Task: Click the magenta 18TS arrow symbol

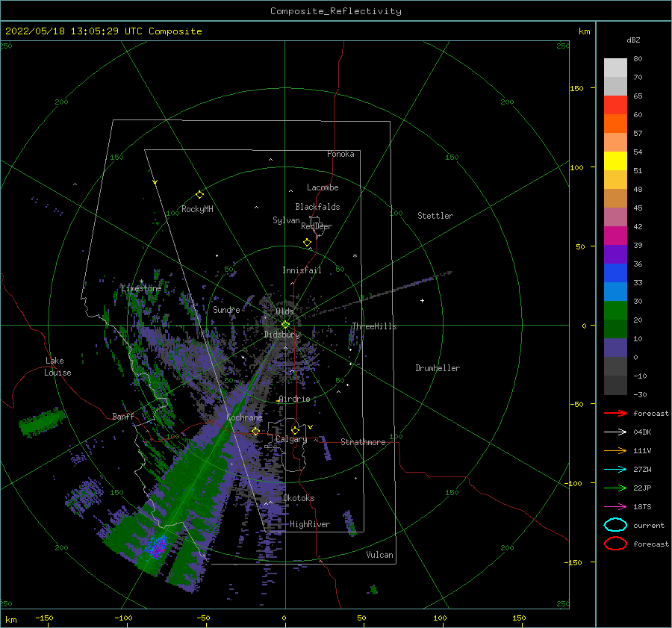Action: click(x=615, y=507)
